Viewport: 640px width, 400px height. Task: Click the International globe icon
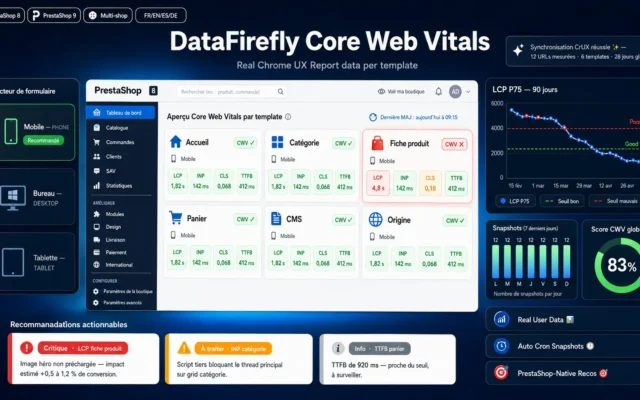click(x=97, y=265)
